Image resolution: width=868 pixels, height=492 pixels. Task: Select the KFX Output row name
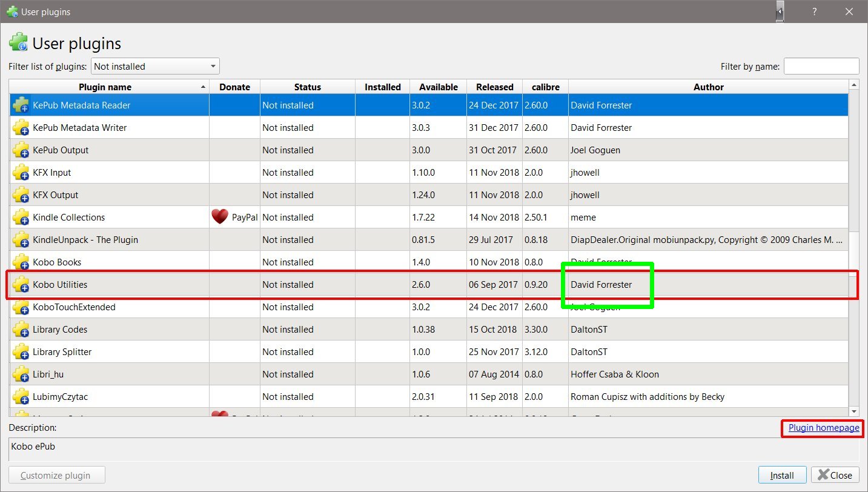(56, 194)
